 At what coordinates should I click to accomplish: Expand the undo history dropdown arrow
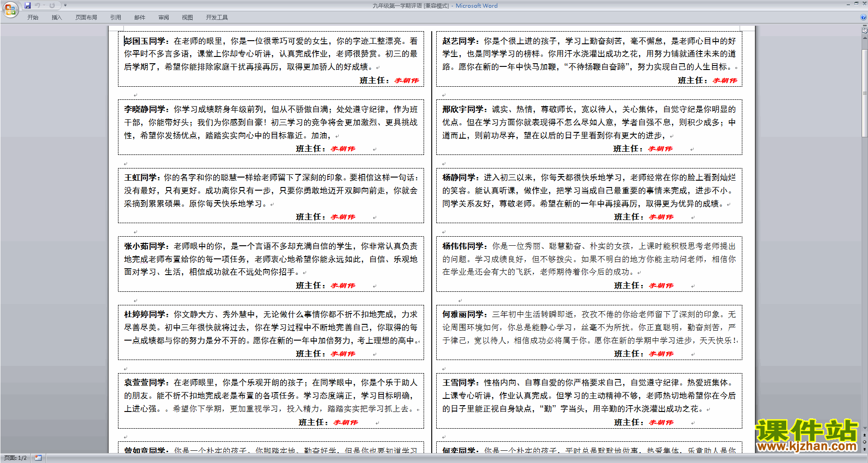tap(44, 5)
